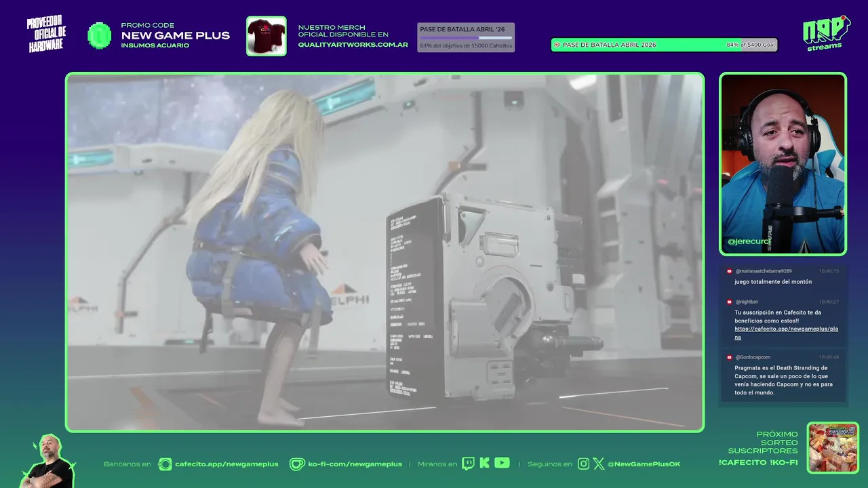
Task: Click heart icon in Pase de Batalla bar
Action: click(x=557, y=45)
